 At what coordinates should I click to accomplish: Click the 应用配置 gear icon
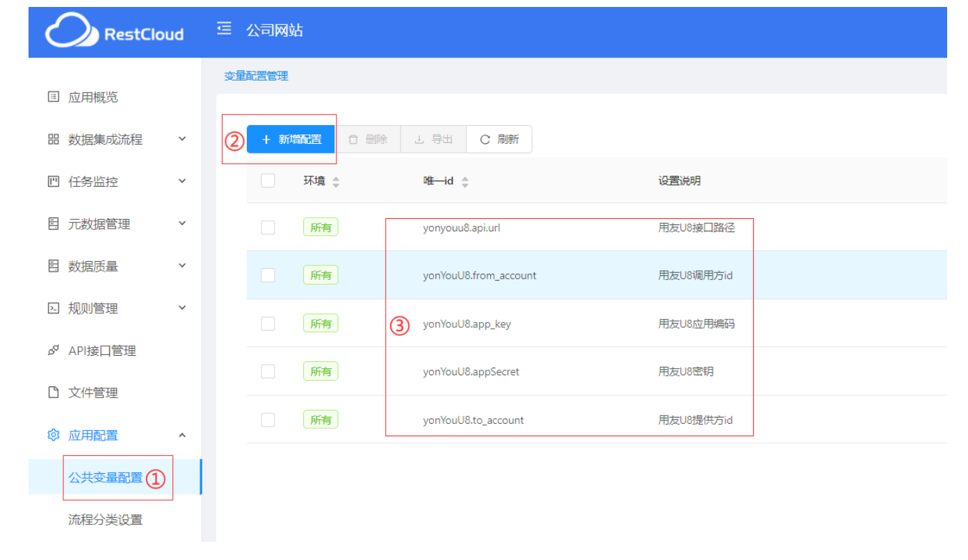click(x=54, y=435)
